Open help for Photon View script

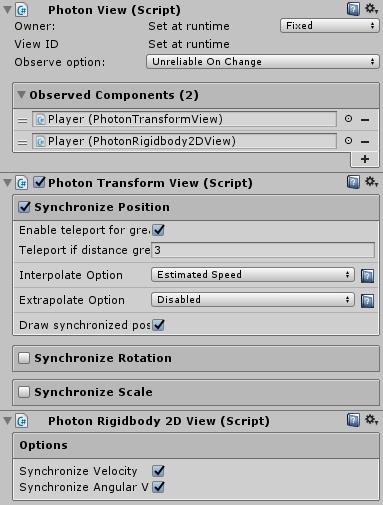pyautogui.click(x=353, y=9)
